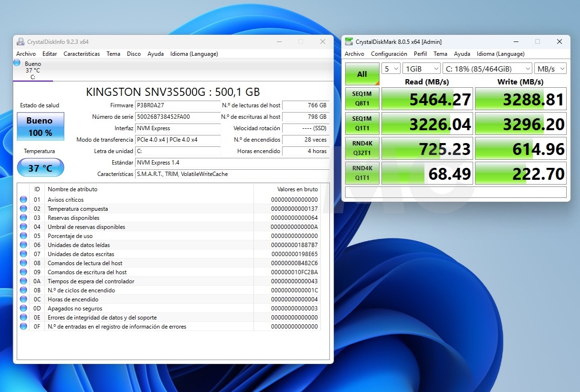Click the blue status orb above Bueno drive
The width and height of the screenshot is (580, 392).
(17, 62)
